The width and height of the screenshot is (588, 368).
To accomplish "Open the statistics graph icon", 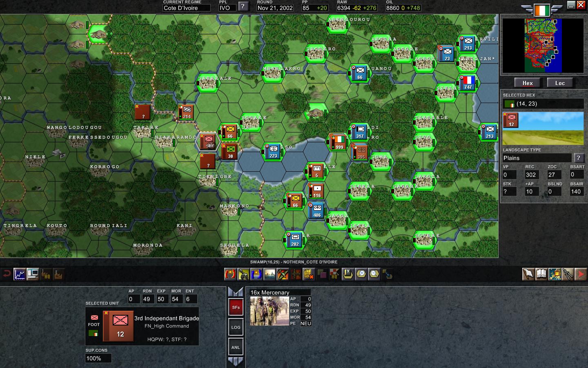I will point(20,274).
